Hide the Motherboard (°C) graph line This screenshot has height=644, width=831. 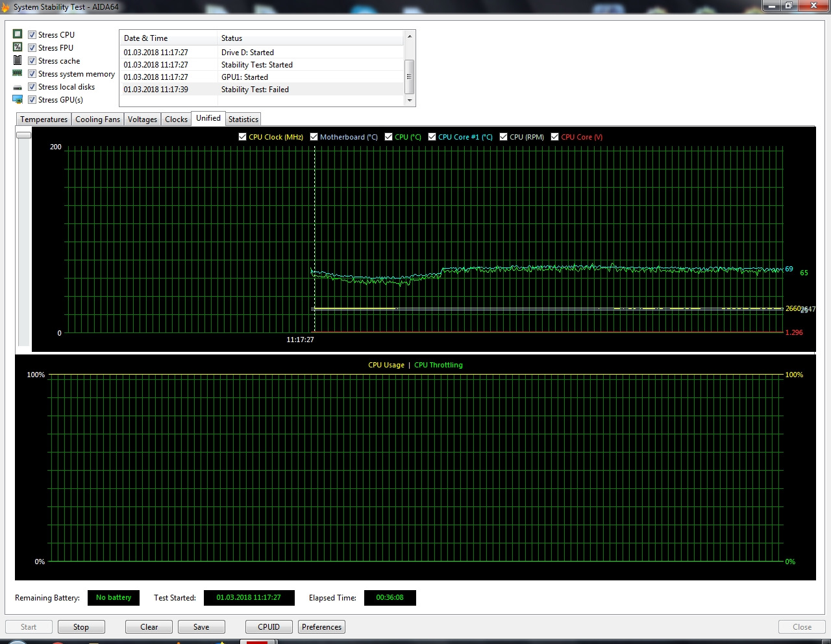[314, 137]
